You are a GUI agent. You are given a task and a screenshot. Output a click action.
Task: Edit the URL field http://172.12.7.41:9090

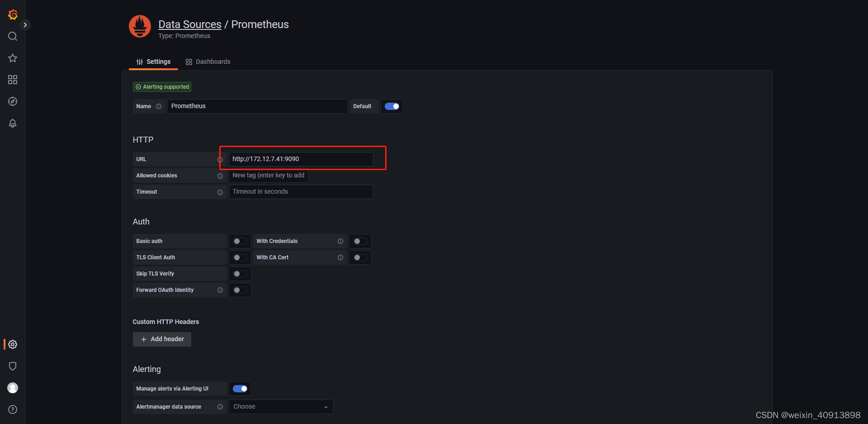(x=301, y=159)
